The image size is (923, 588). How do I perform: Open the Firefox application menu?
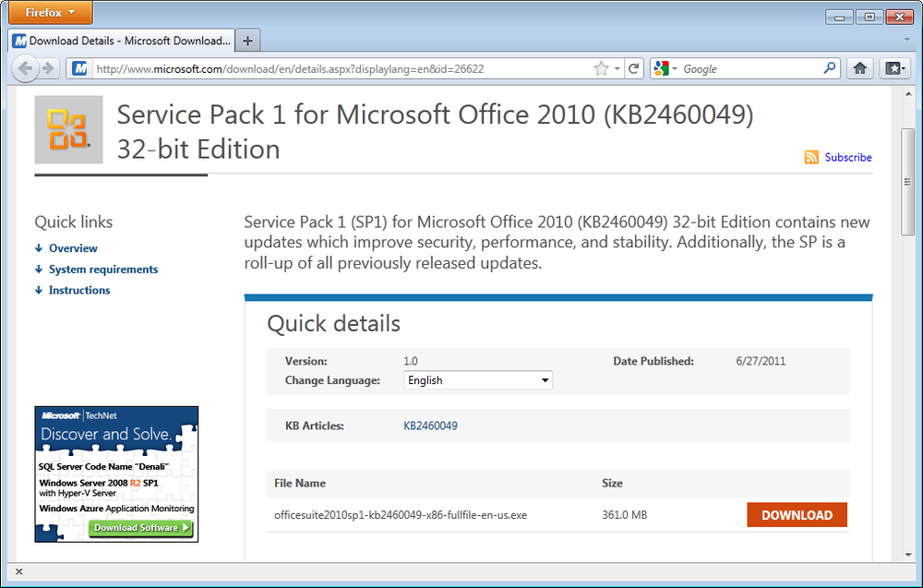pyautogui.click(x=51, y=12)
